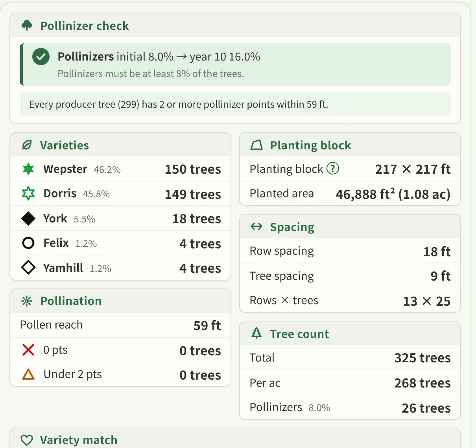This screenshot has width=476, height=448.
Task: Click the 'Pollinizers must be at least 8%' note
Action: (151, 74)
